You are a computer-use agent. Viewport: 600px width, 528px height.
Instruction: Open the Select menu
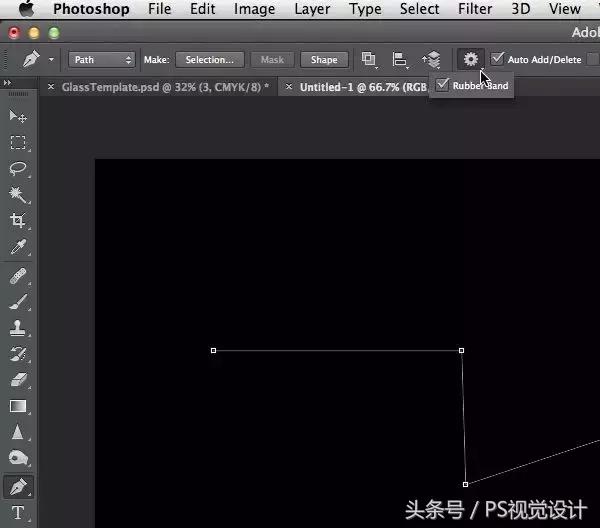click(x=419, y=9)
